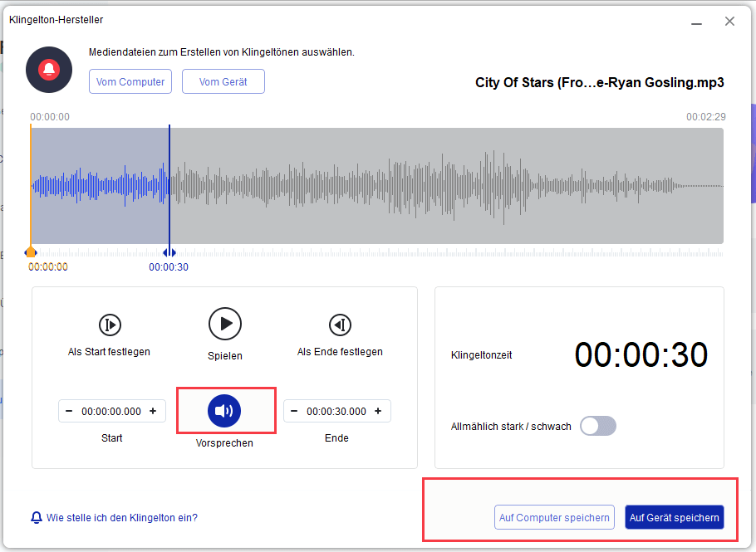Increase Ende time with the plus button
756x552 pixels.
[378, 411]
